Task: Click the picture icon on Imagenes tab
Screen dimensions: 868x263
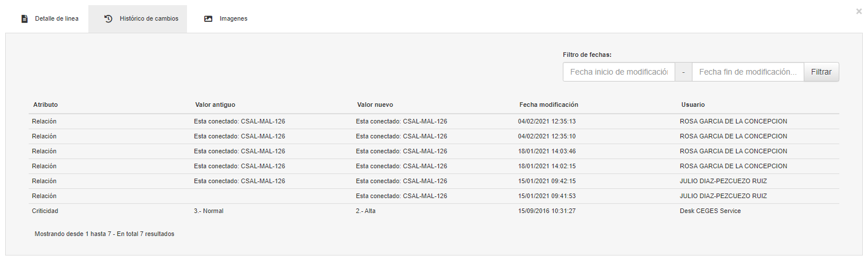Action: pos(208,19)
